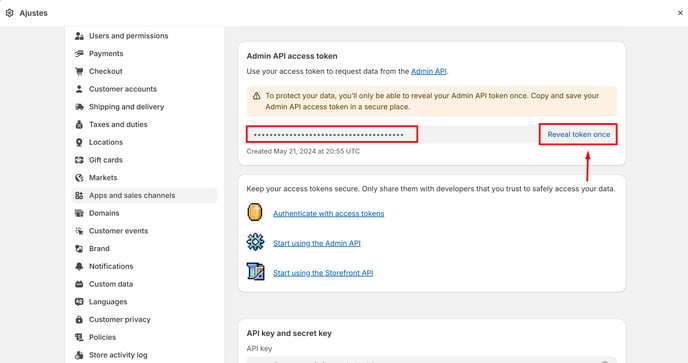Open Start using the Storefront API link
This screenshot has height=363, width=688.
[323, 273]
